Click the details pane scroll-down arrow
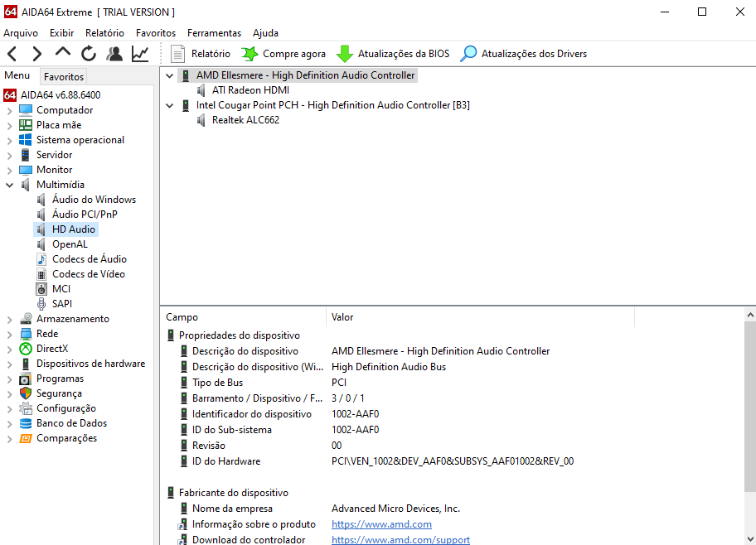Image resolution: width=756 pixels, height=545 pixels. tap(750, 538)
